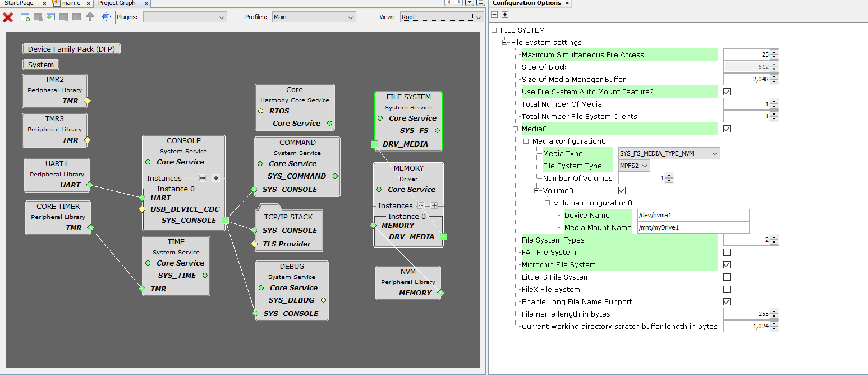Click the System button in graph
This screenshot has width=868, height=375.
[x=41, y=65]
